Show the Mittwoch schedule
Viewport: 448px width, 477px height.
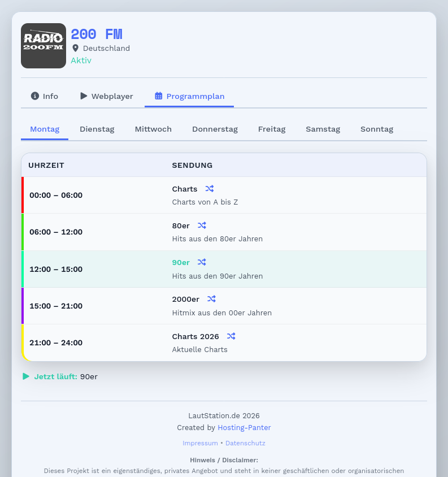click(x=153, y=129)
